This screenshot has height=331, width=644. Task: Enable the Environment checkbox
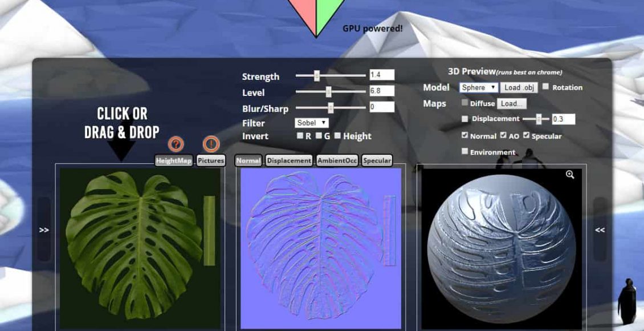pos(465,152)
